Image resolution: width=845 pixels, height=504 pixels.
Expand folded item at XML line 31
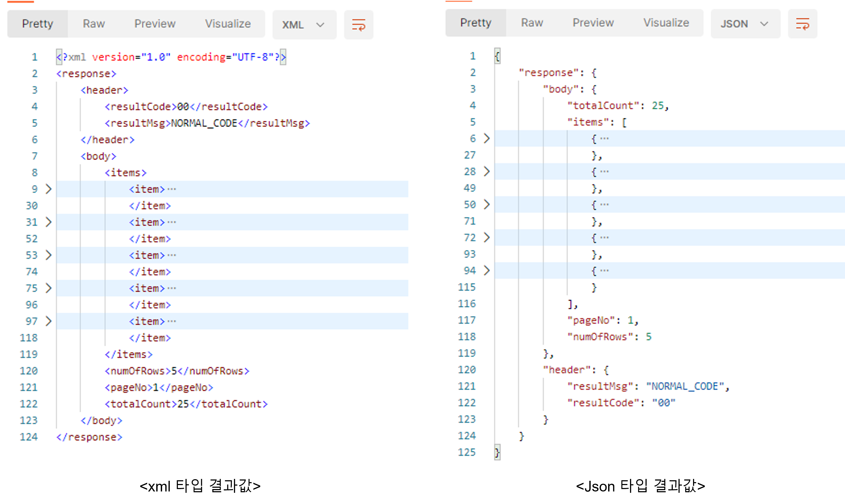pos(49,222)
